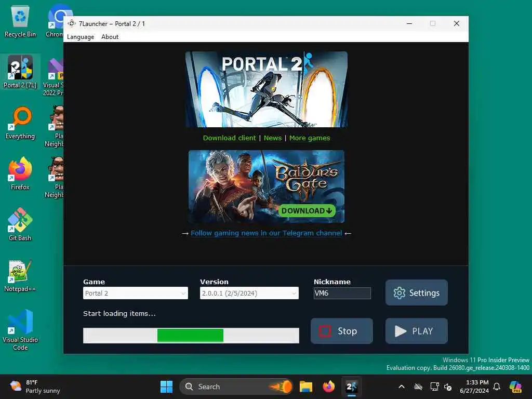532x399 pixels.
Task: Expand the Version dropdown 2.0.0.1
Action: [x=249, y=293]
